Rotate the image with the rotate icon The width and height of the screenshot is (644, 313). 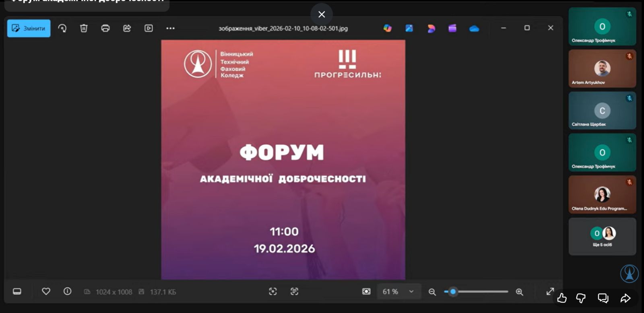point(62,28)
